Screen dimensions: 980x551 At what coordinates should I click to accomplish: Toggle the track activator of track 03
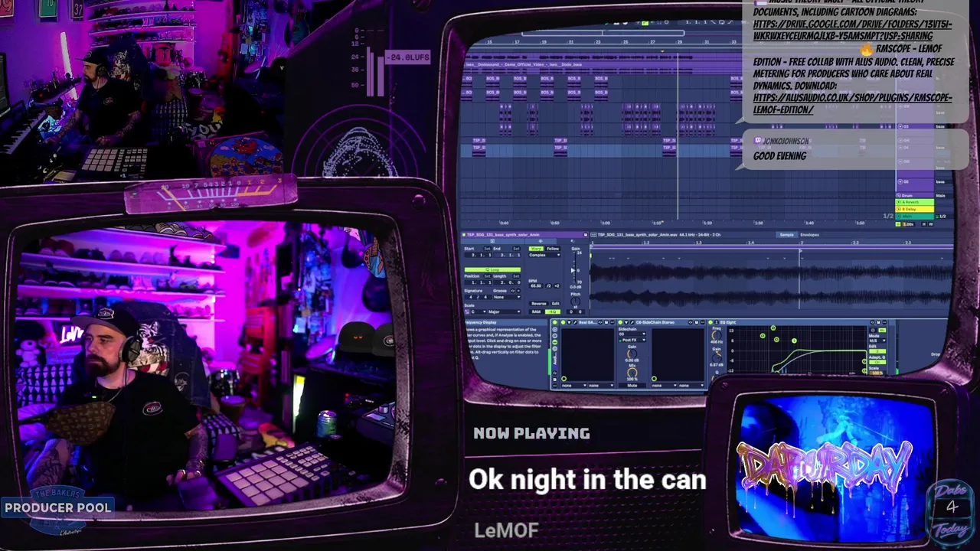tap(900, 126)
